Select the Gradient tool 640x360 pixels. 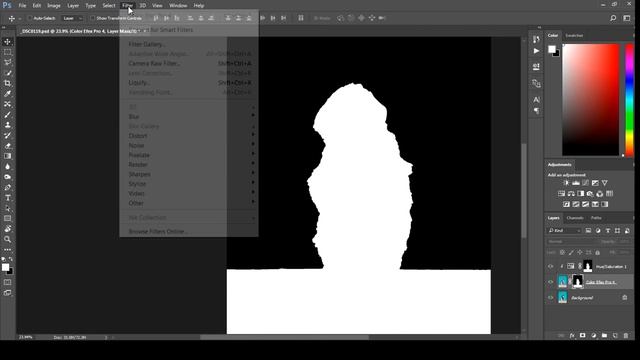[7, 156]
